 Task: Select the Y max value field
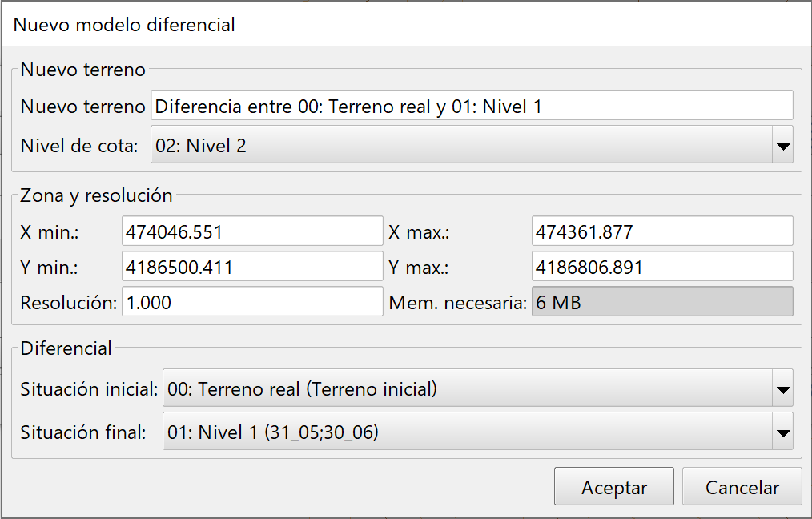coord(662,266)
